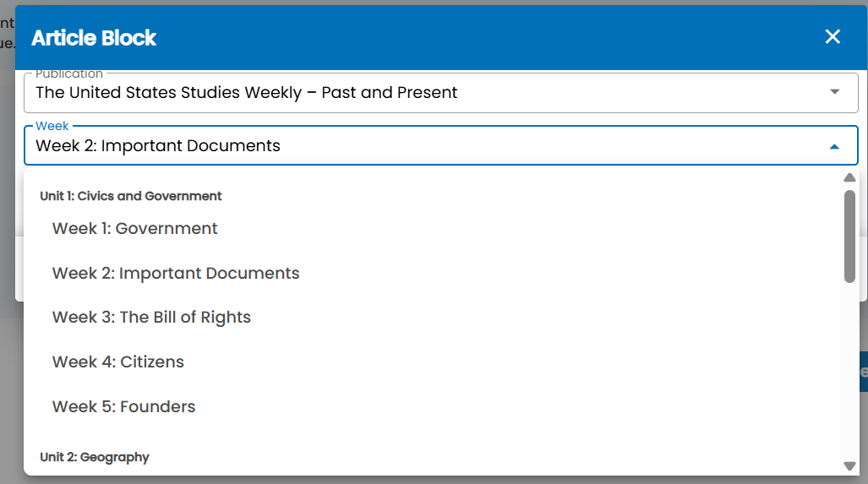Click the partially hidden blue button behind dialog
This screenshot has height=484, width=868.
[x=864, y=372]
